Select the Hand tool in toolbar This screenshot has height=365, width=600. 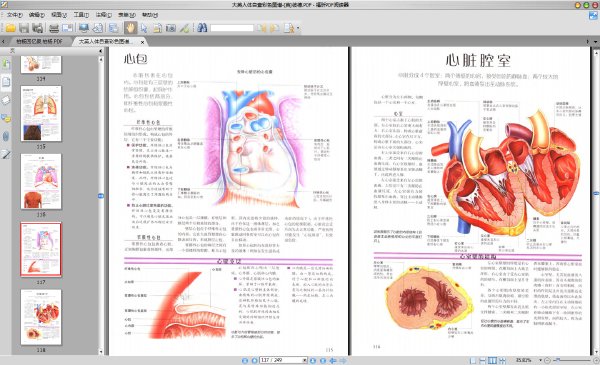point(130,28)
